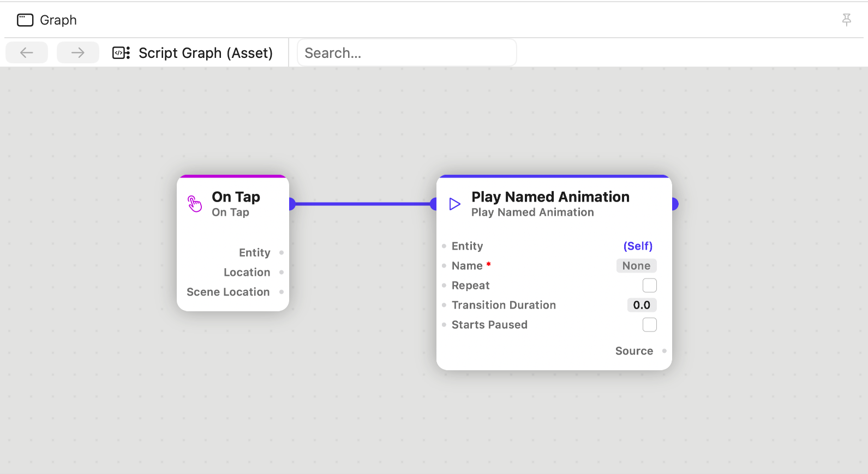Click the Script Graph asset icon
Viewport: 868px width, 474px height.
(121, 53)
